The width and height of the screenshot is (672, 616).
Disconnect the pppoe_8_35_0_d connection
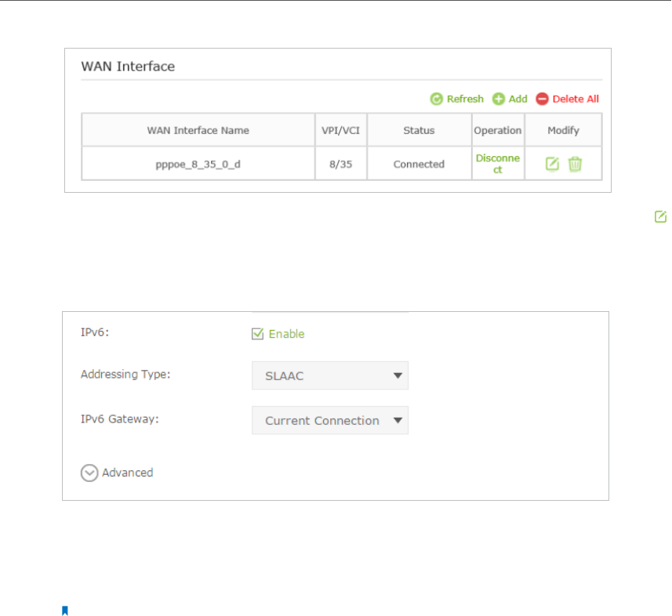click(498, 164)
